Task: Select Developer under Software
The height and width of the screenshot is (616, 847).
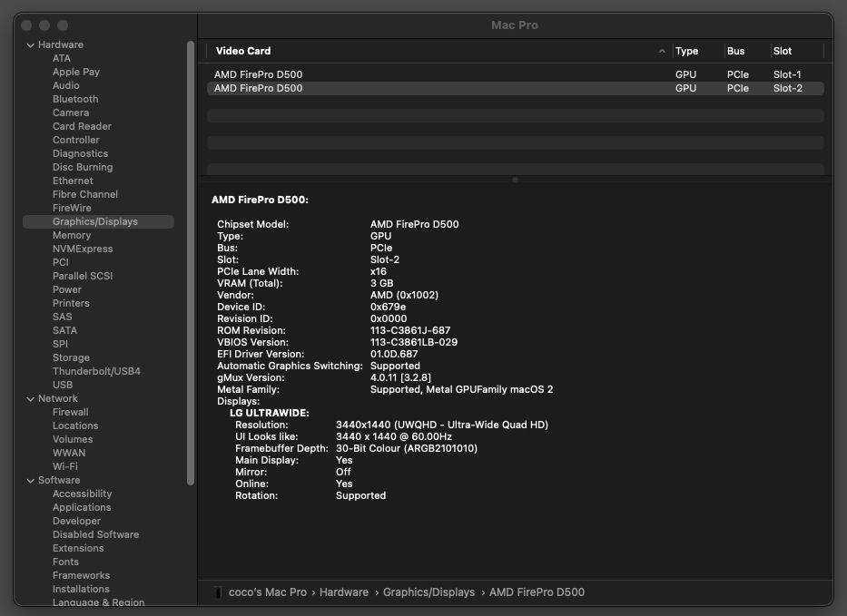Action: coord(76,521)
